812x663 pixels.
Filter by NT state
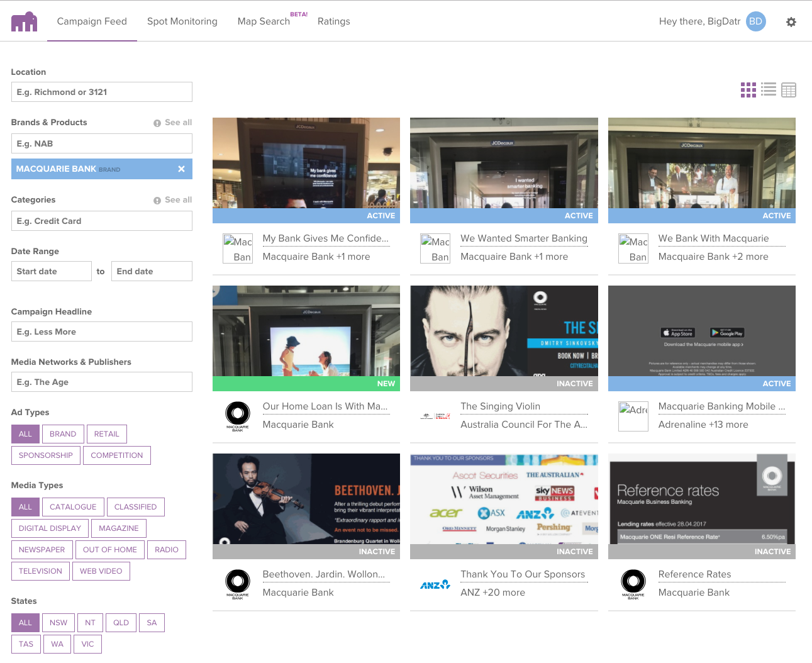(91, 623)
